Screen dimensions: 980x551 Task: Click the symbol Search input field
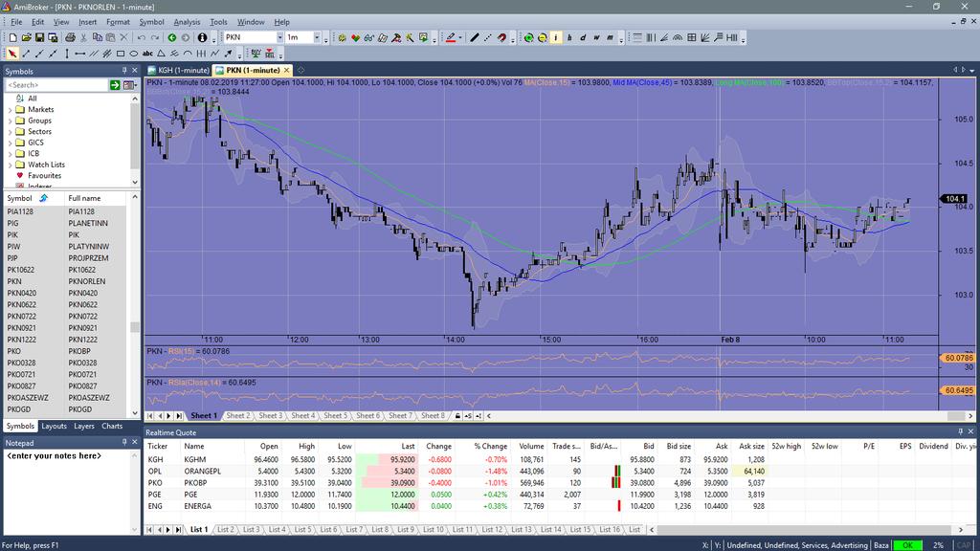pos(56,85)
